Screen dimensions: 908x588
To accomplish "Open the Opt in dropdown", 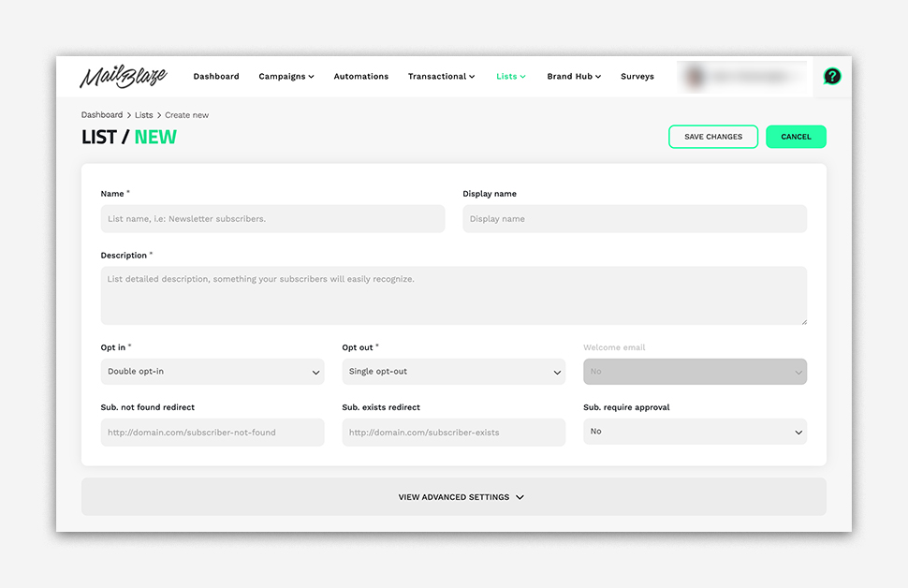I will [x=212, y=372].
